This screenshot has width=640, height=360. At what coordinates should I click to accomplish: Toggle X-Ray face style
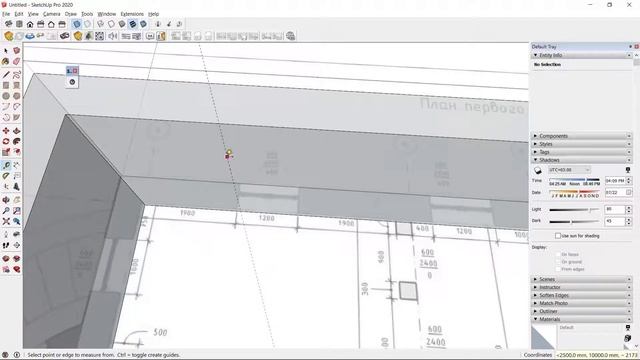pyautogui.click(x=76, y=24)
